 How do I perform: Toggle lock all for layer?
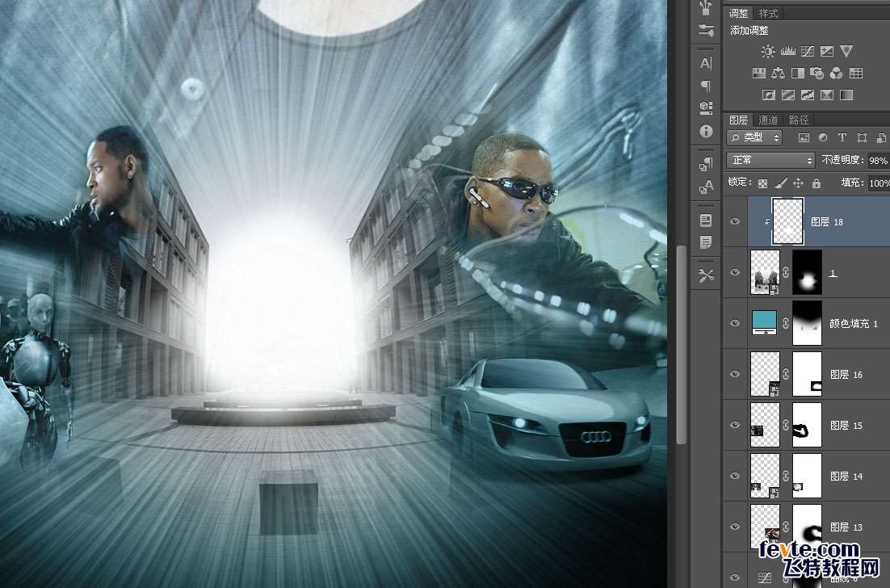817,183
